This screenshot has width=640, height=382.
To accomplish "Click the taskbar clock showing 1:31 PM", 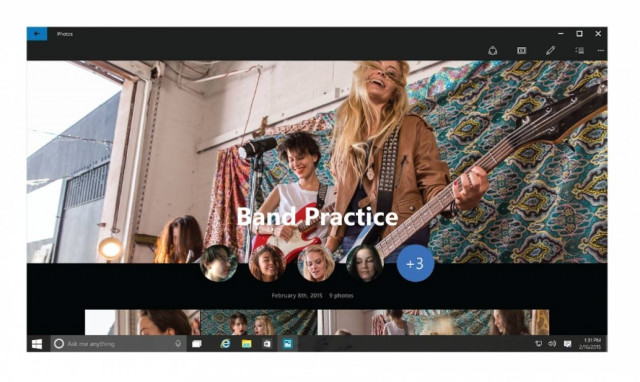I will (590, 344).
